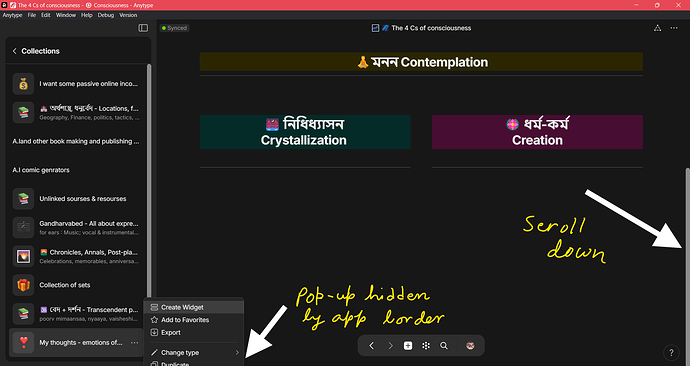The image size is (690, 366).
Task: Click picture icon of Chronicles, Annals item
Action: [x=23, y=256]
